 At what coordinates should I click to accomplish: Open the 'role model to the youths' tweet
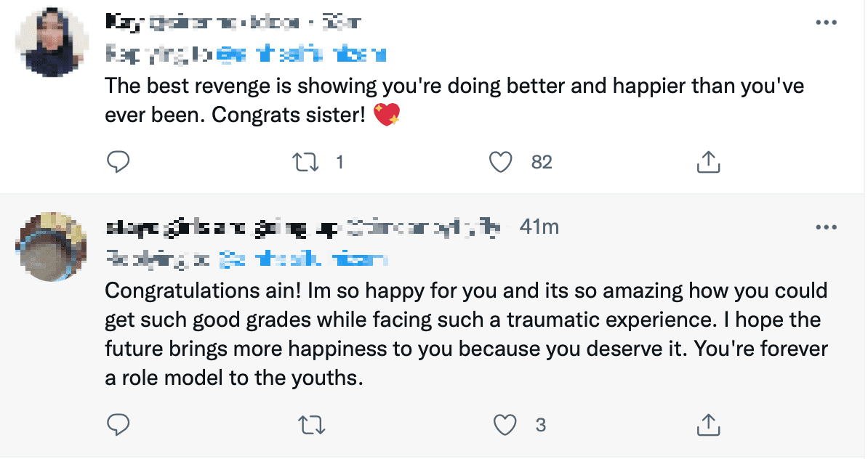tap(465, 334)
